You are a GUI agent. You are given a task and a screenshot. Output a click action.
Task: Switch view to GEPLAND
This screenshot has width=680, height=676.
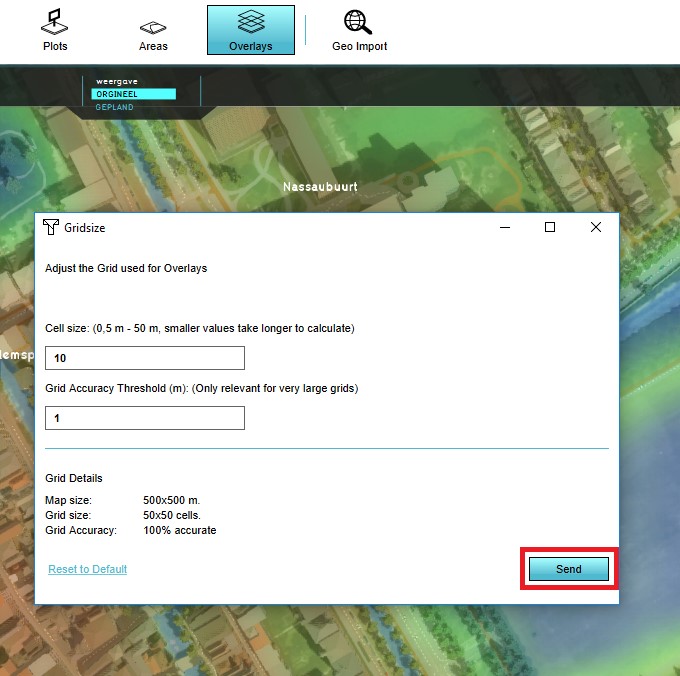pos(116,105)
